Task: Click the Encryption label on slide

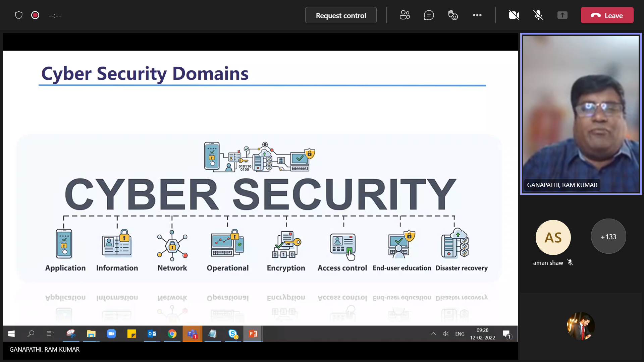Action: coord(286,268)
